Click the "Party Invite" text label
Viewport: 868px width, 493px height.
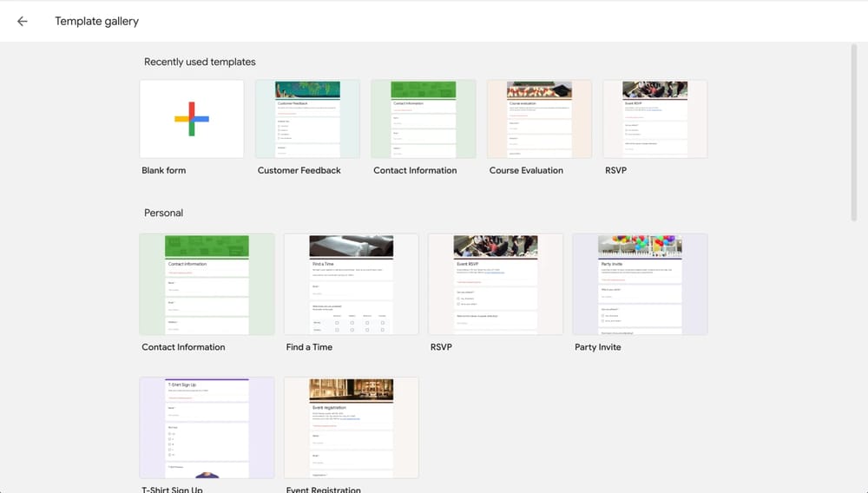598,347
